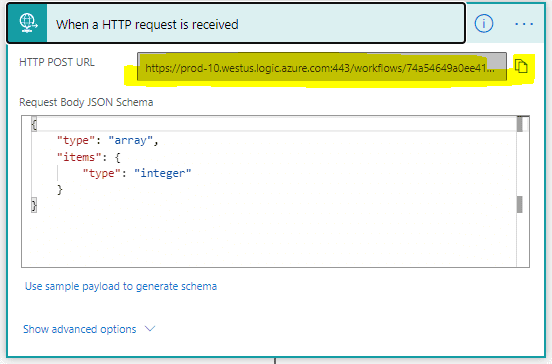Click the Request Body JSON Schema label

pos(86,102)
